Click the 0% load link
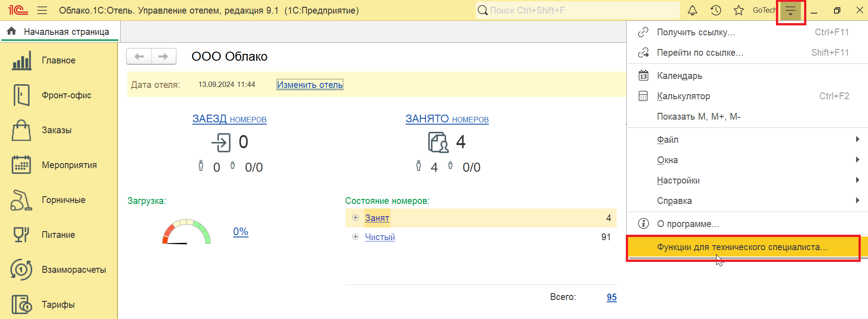Image resolution: width=868 pixels, height=319 pixels. pyautogui.click(x=240, y=232)
